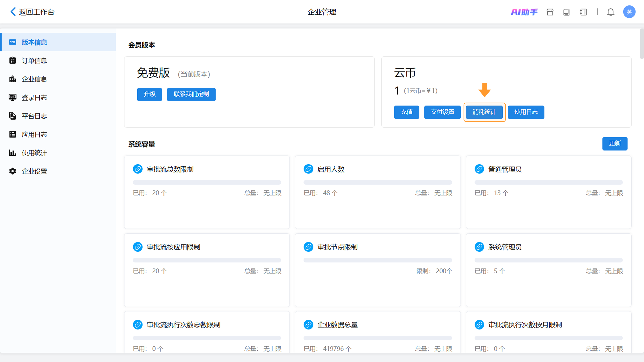Viewport: 644px width, 362px height.
Task: Click progress bar of 审批节点限制
Action: pyautogui.click(x=378, y=260)
